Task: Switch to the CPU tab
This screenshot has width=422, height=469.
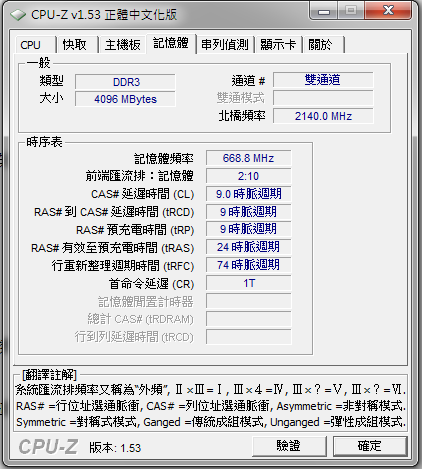Action: pos(35,44)
